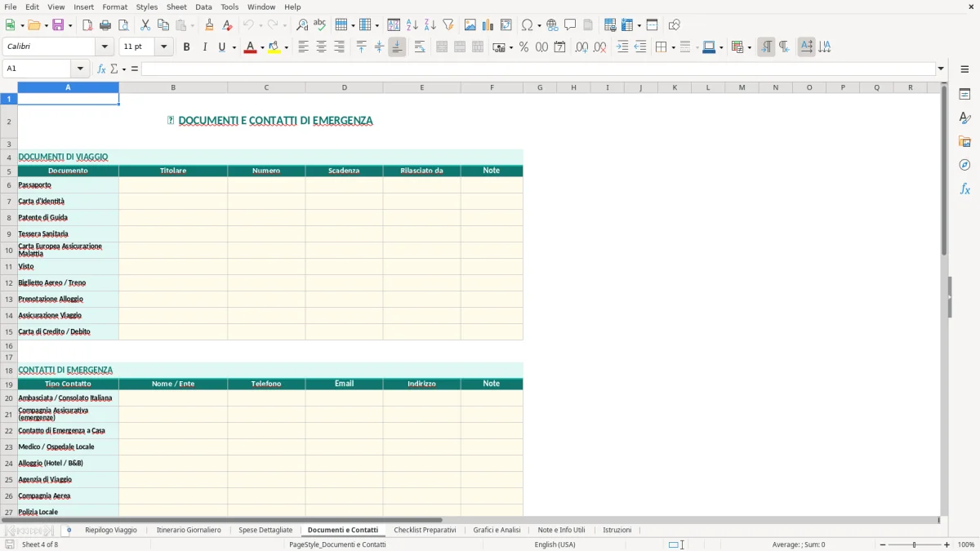Image resolution: width=980 pixels, height=551 pixels.
Task: Set left-to-right text direction
Action: click(x=766, y=47)
